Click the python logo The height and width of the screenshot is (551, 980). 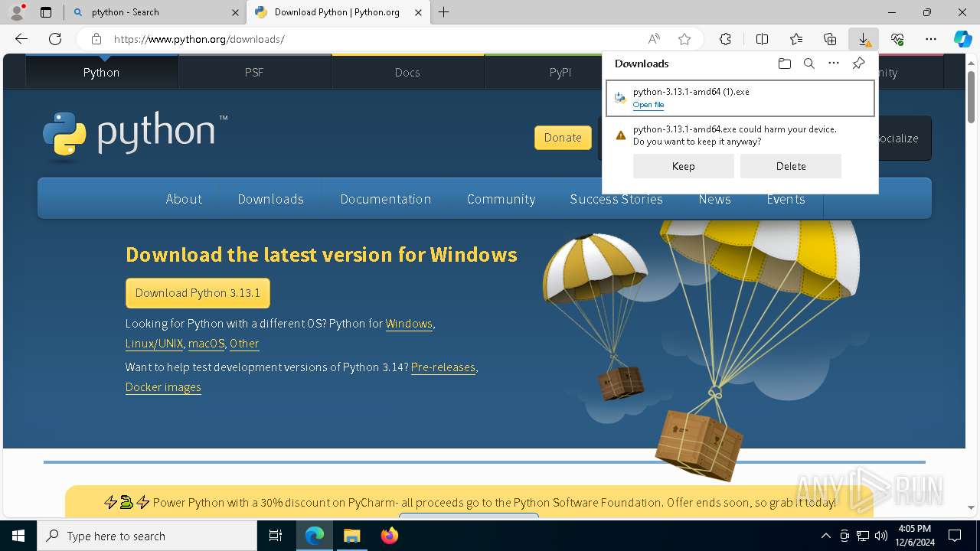[135, 135]
